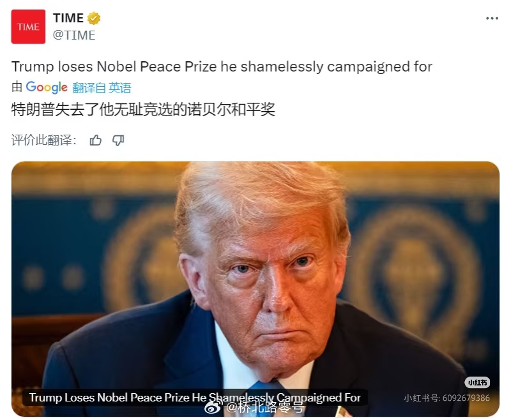
Task: Click the @桥北路零号 Weibo watermark text
Action: [x=266, y=407]
